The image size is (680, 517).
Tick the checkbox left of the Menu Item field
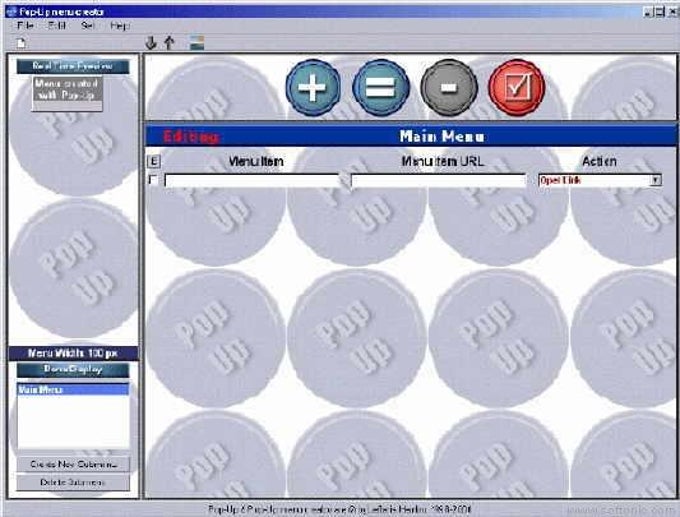(153, 179)
